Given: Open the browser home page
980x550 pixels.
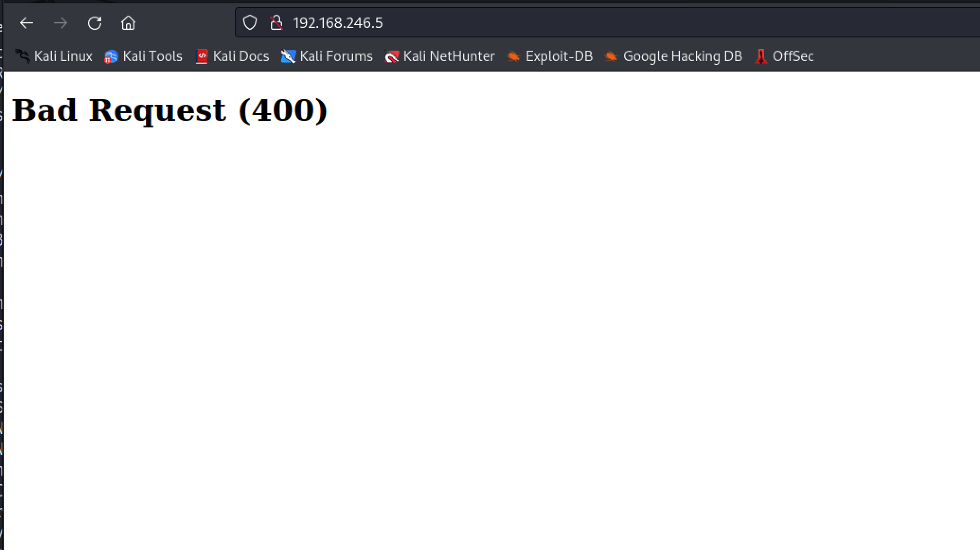Looking at the screenshot, I should 128,23.
